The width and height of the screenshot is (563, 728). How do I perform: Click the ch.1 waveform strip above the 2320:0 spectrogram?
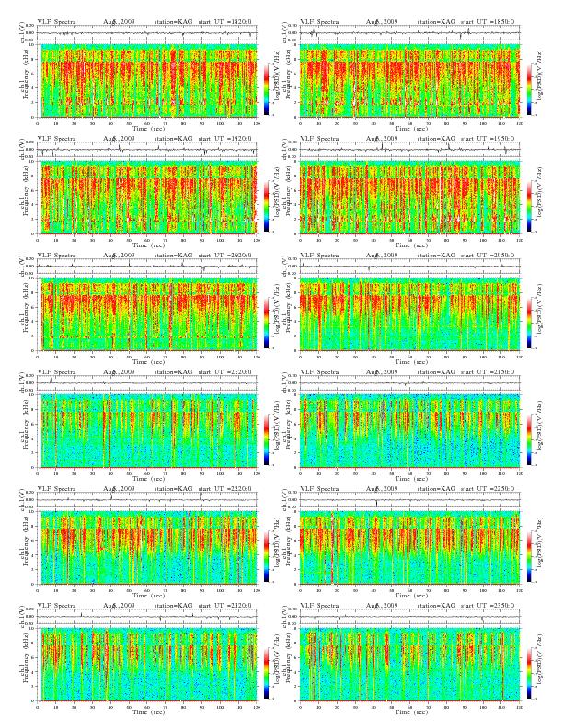pos(147,617)
